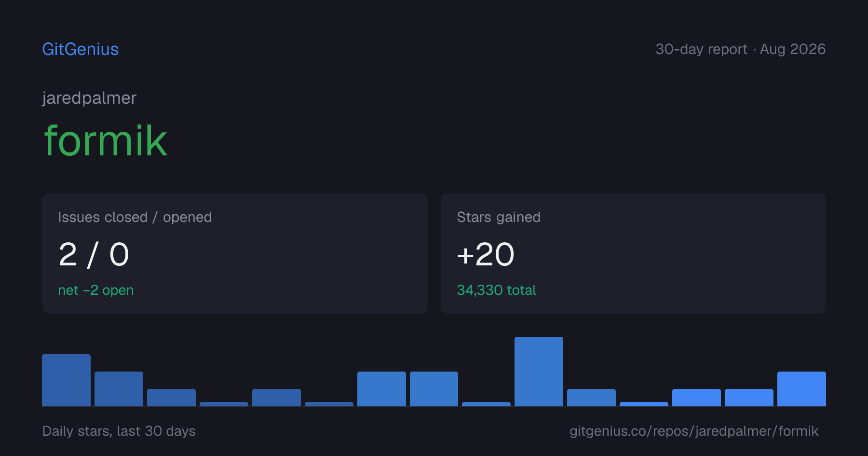Click the net −2 open text
Image resolution: width=868 pixels, height=456 pixels.
coord(96,290)
